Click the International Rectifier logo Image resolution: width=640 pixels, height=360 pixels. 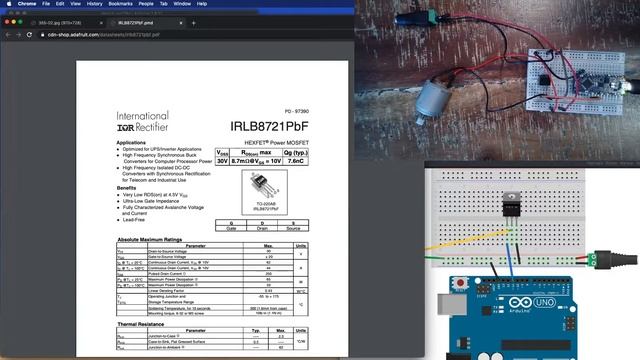click(142, 122)
